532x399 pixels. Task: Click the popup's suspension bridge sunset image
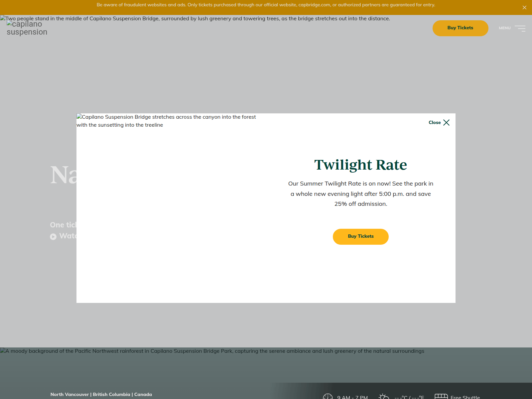click(171, 208)
